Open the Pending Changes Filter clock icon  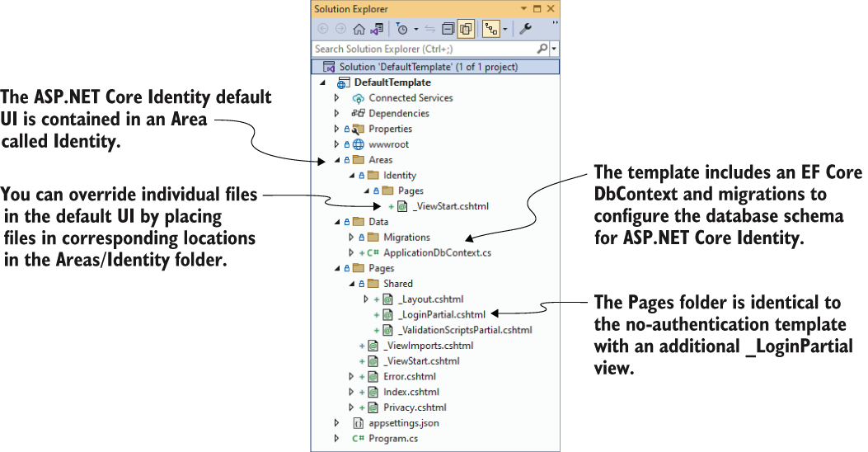(x=402, y=29)
